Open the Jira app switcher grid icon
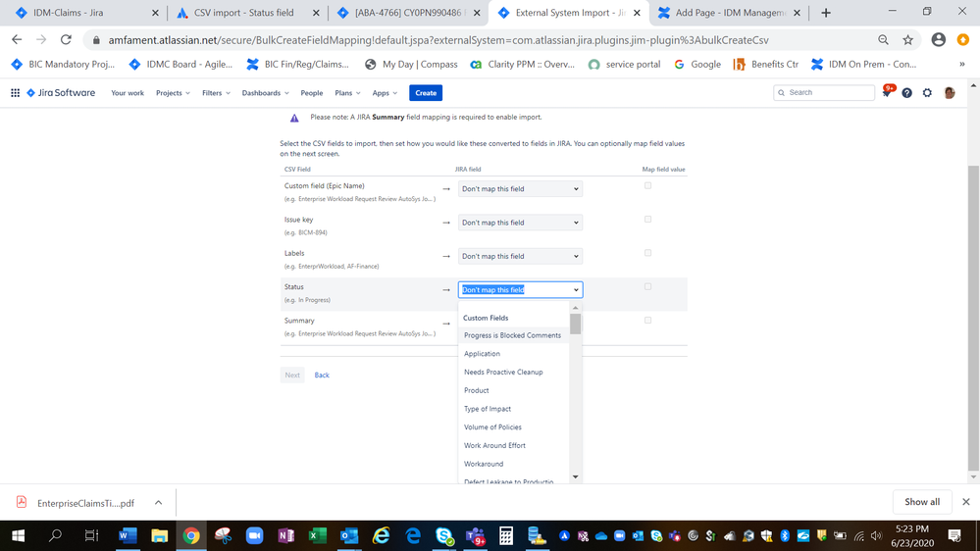980x551 pixels. [x=15, y=92]
